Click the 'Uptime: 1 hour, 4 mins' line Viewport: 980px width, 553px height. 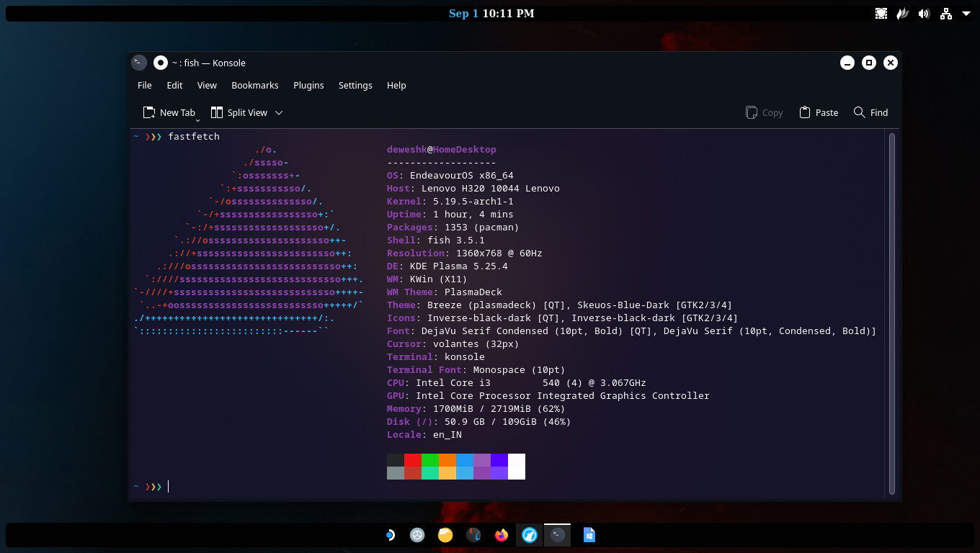[450, 214]
